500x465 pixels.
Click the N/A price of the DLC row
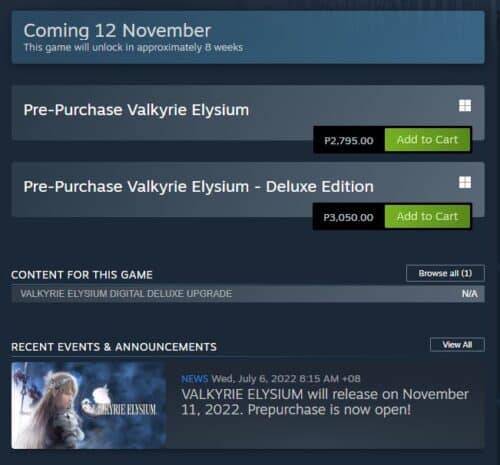[x=470, y=294]
